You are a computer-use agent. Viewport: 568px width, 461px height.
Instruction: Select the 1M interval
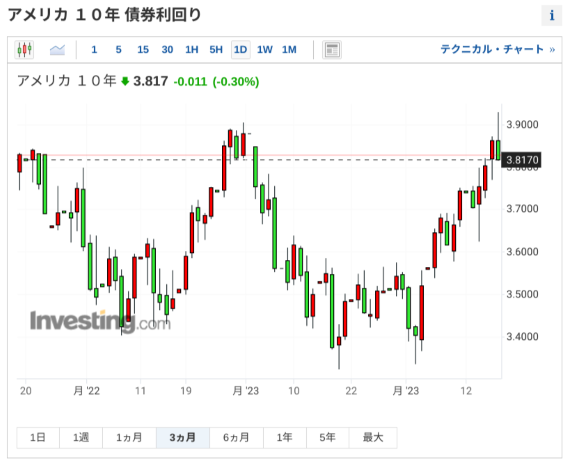pyautogui.click(x=289, y=50)
